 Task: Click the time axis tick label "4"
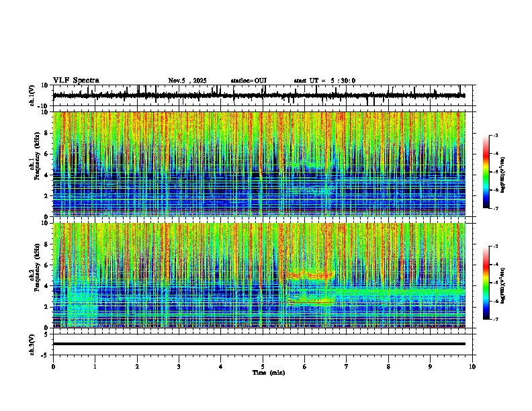coord(221,367)
